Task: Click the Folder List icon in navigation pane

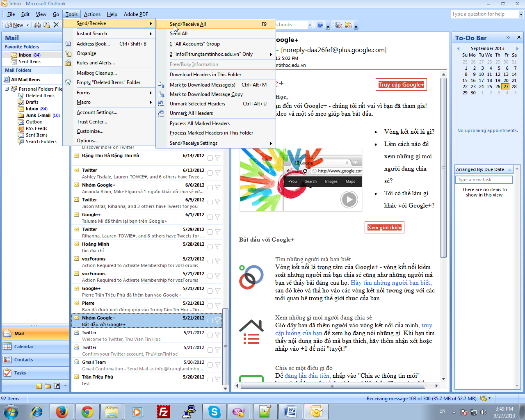Action: pyautogui.click(x=48, y=386)
